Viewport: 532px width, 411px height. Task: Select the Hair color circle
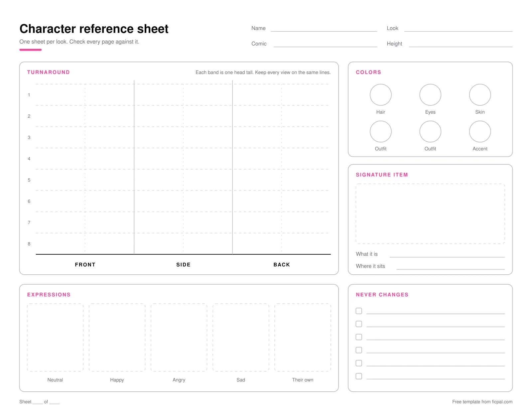pyautogui.click(x=381, y=95)
